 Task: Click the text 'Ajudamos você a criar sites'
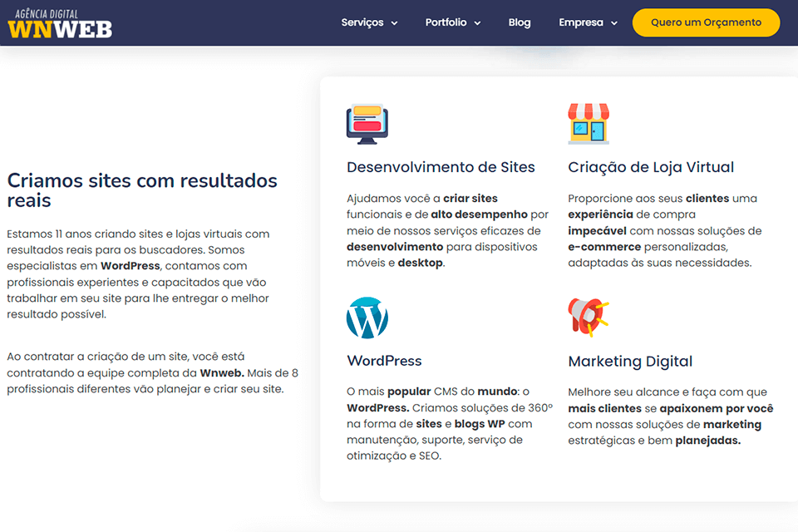[422, 199]
